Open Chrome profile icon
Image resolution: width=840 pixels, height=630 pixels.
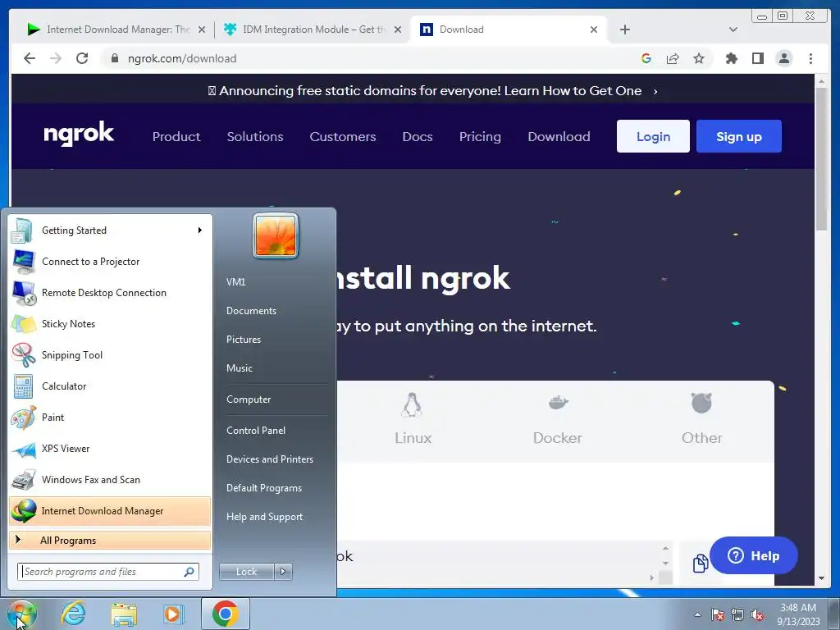[x=783, y=58]
